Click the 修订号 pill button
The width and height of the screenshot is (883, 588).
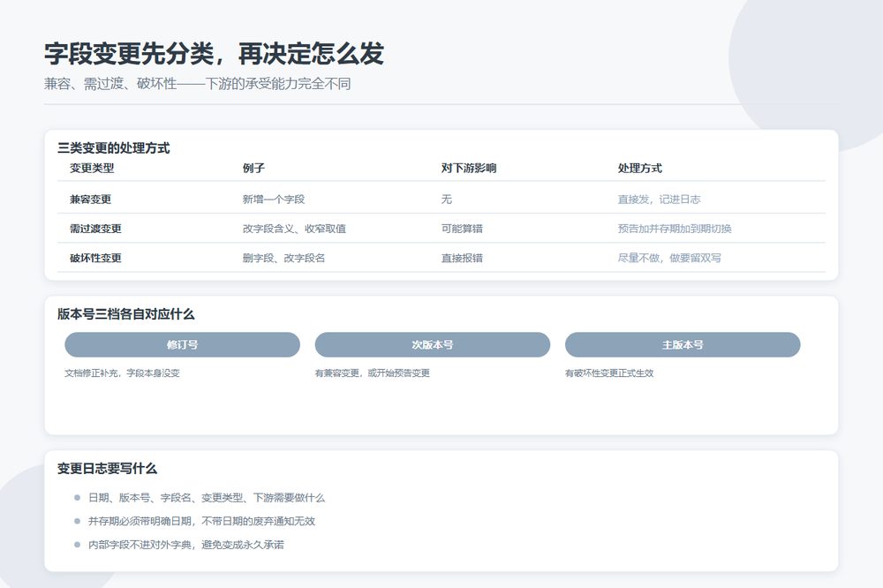182,344
